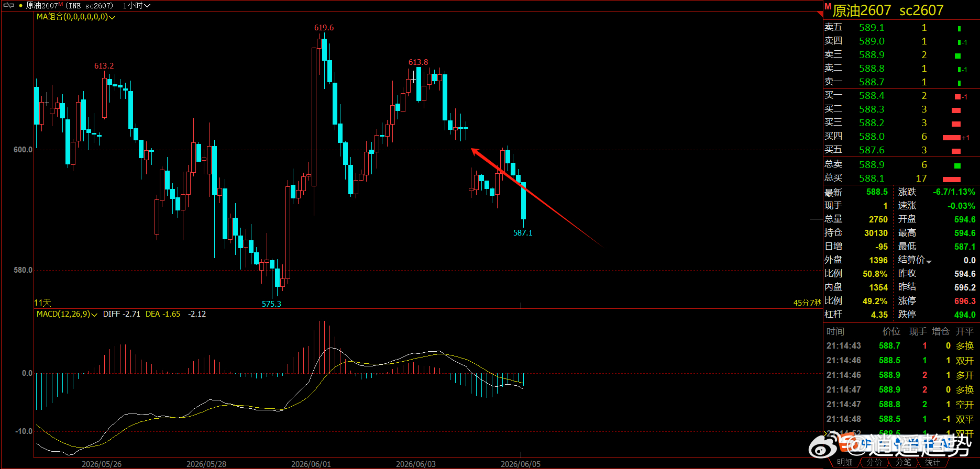This screenshot has height=469, width=980.
Task: Select the 21:14:46 trade row marked 双开
Action: tap(900, 361)
